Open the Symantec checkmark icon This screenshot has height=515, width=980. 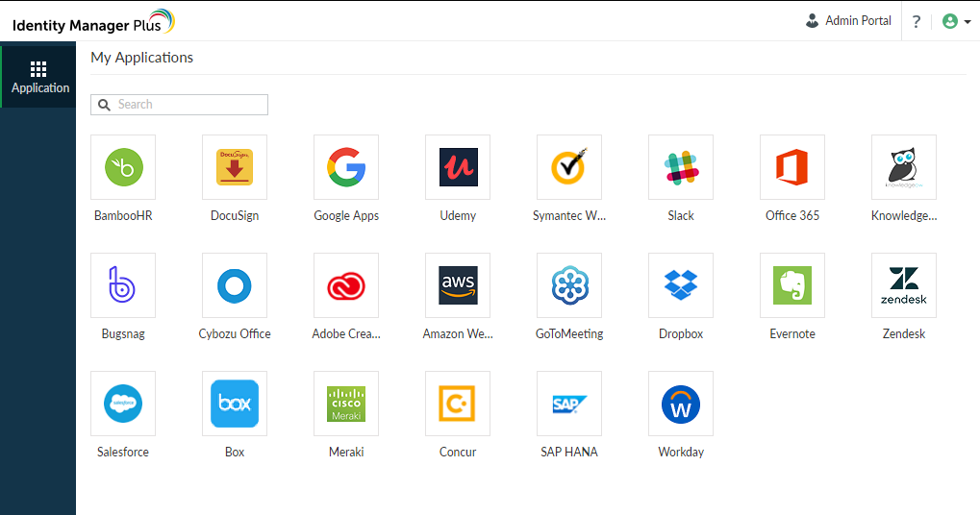pyautogui.click(x=569, y=167)
